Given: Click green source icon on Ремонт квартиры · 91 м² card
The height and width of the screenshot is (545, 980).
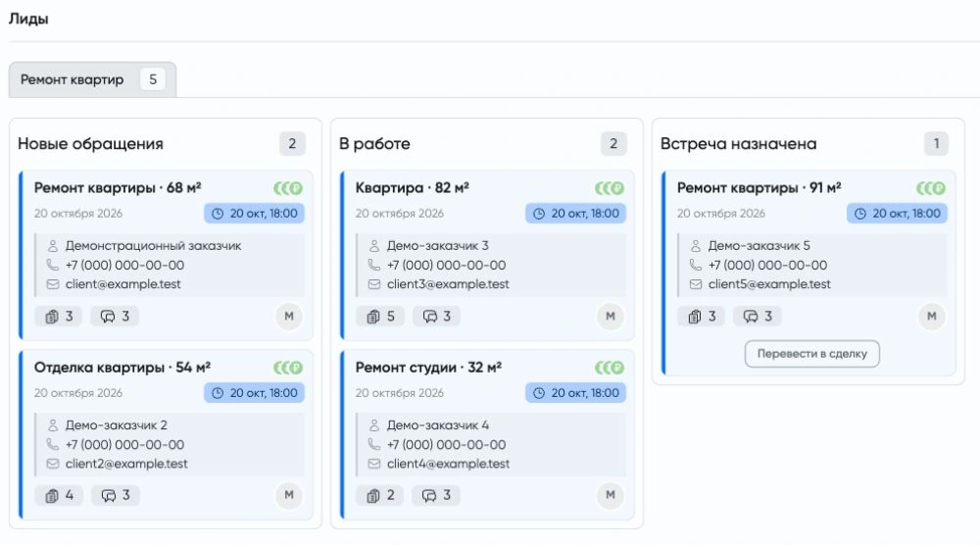Looking at the screenshot, I should pyautogui.click(x=931, y=188).
